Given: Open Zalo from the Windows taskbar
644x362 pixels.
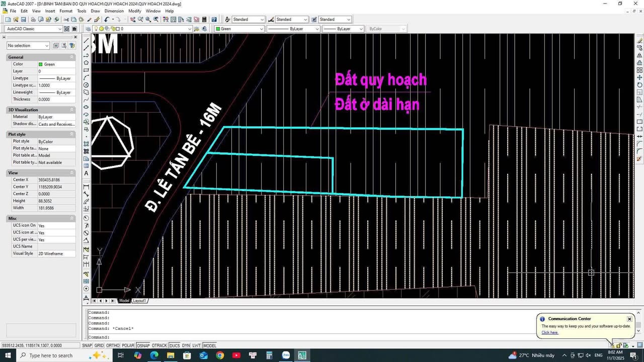Looking at the screenshot, I should coord(286,355).
